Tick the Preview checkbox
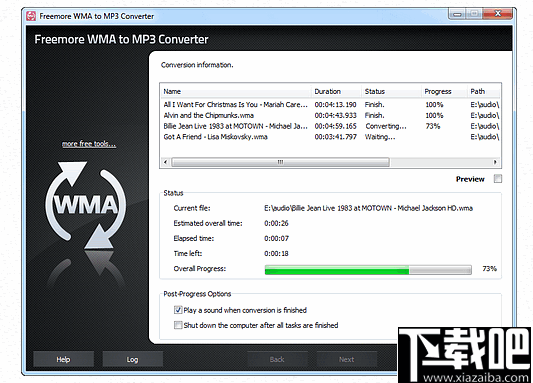 coord(498,179)
